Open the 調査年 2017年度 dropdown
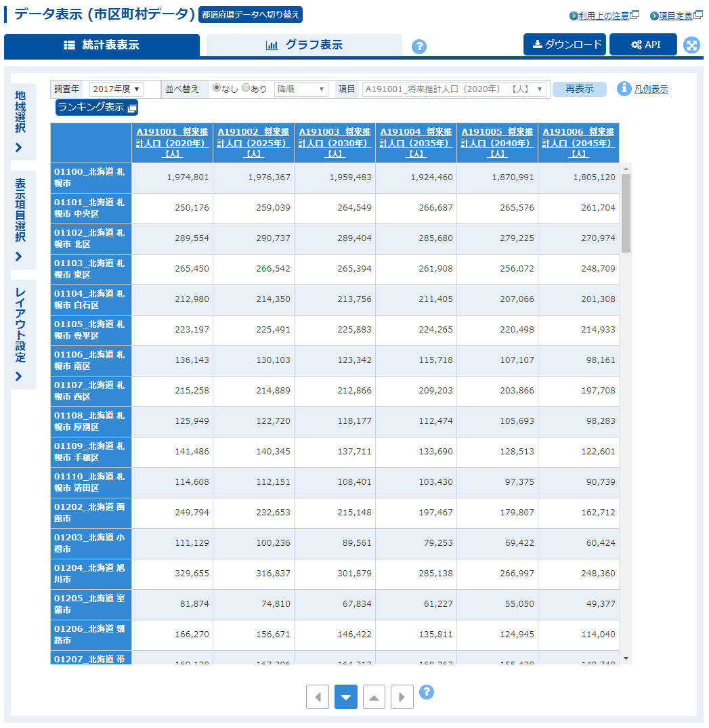709x728 pixels. 116,89
